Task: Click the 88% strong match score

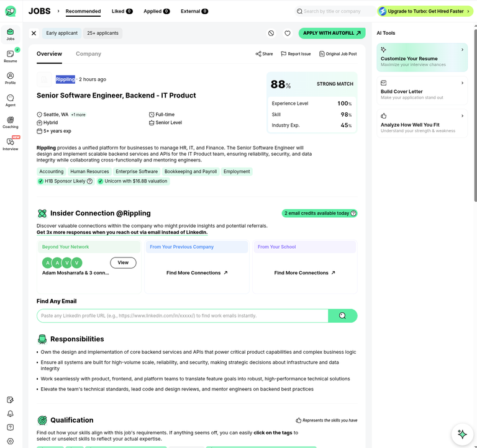Action: (281, 84)
